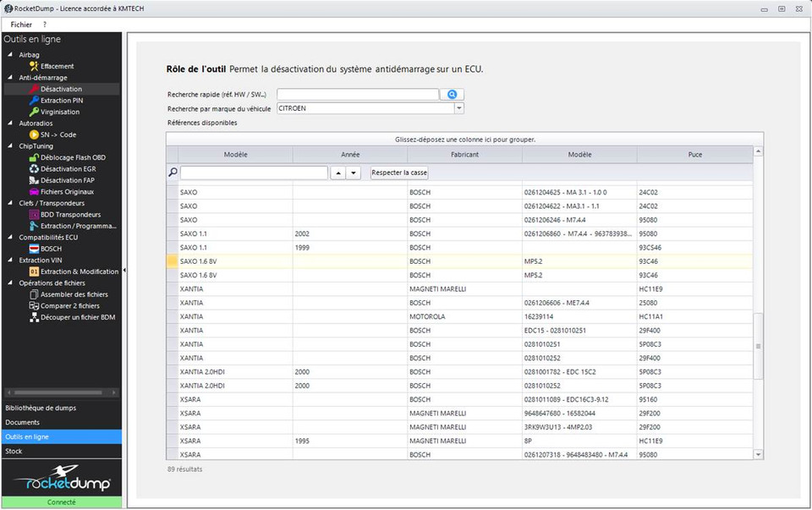The image size is (812, 510).
Task: Click the blue quick search button
Action: point(453,95)
